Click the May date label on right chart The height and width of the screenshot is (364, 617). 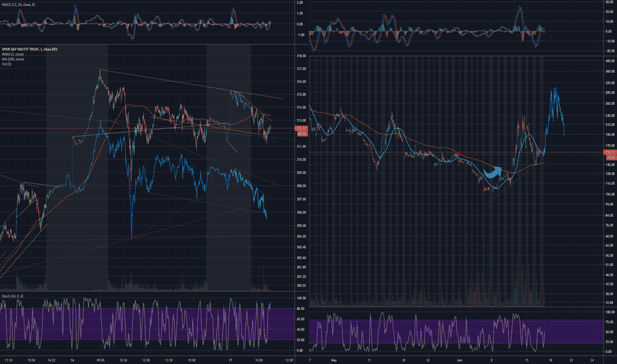pos(334,360)
